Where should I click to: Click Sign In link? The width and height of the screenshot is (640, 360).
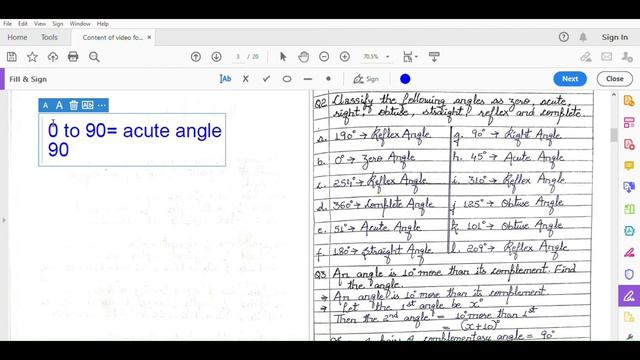(x=615, y=37)
